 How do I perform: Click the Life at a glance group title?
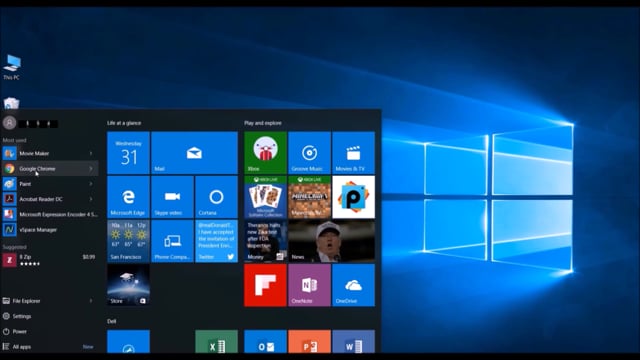point(124,123)
